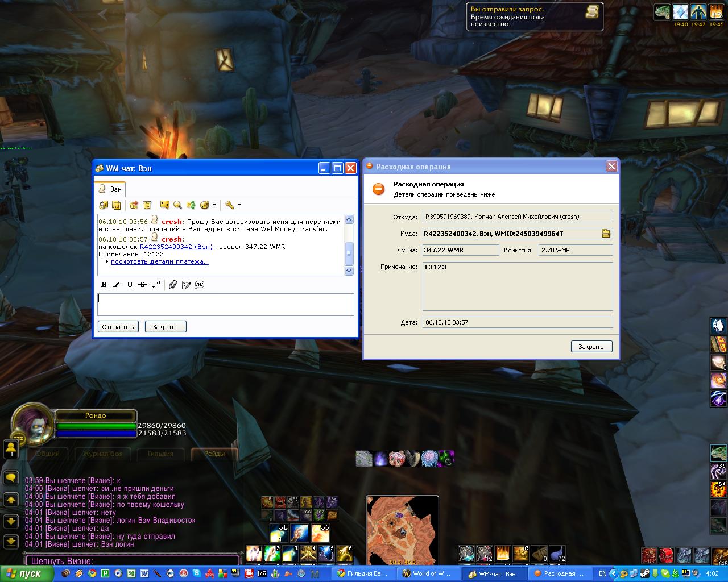The width and height of the screenshot is (728, 582).
Task: Click the search magnifier in chat toolbar
Action: 177,205
